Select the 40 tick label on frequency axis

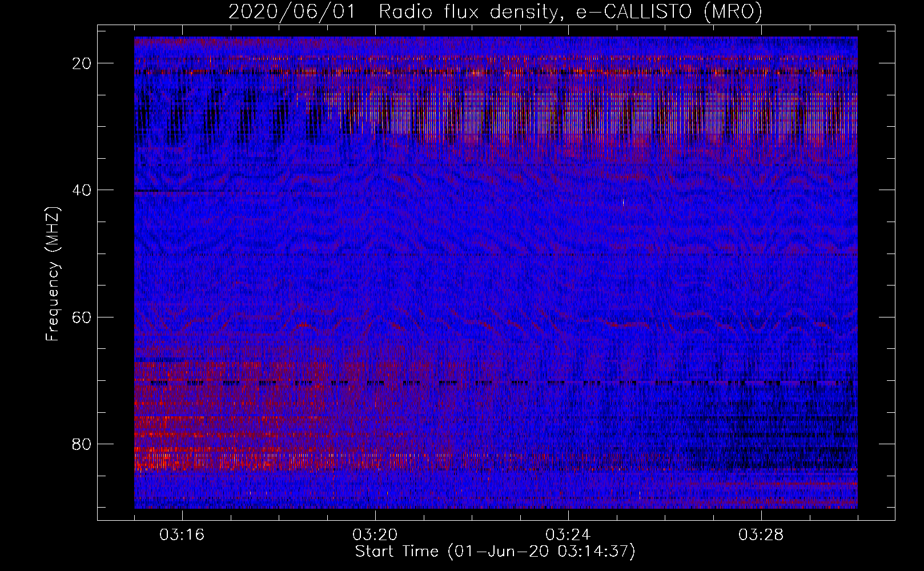82,190
